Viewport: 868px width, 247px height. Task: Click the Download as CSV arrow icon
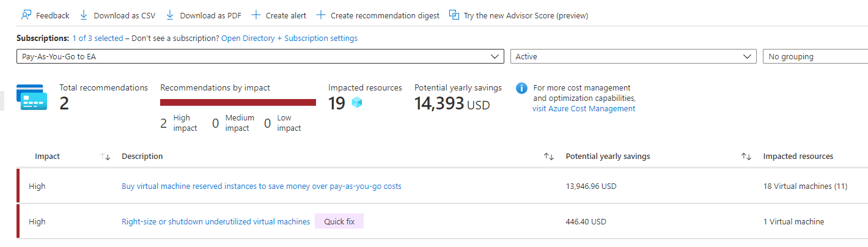(84, 15)
